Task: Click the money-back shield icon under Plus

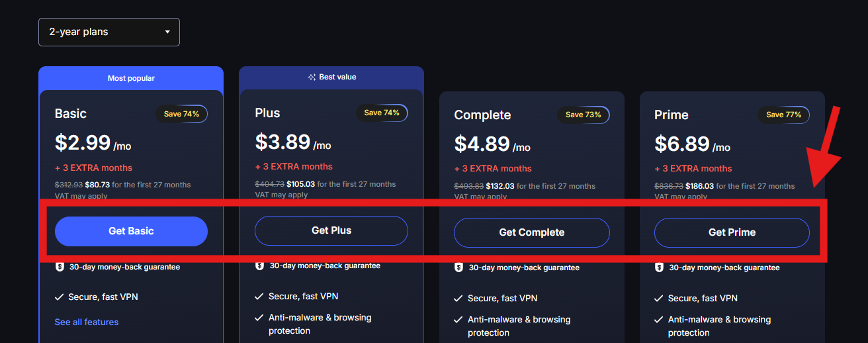Action: pyautogui.click(x=259, y=266)
